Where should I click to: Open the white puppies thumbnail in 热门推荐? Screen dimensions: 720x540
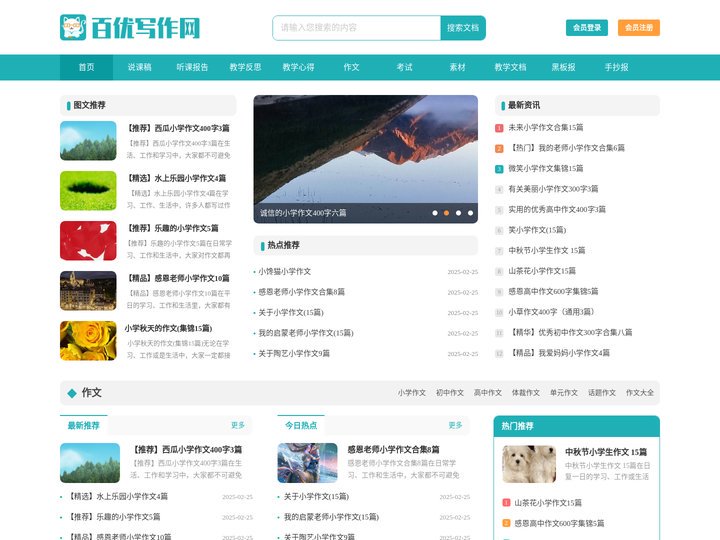click(x=529, y=464)
